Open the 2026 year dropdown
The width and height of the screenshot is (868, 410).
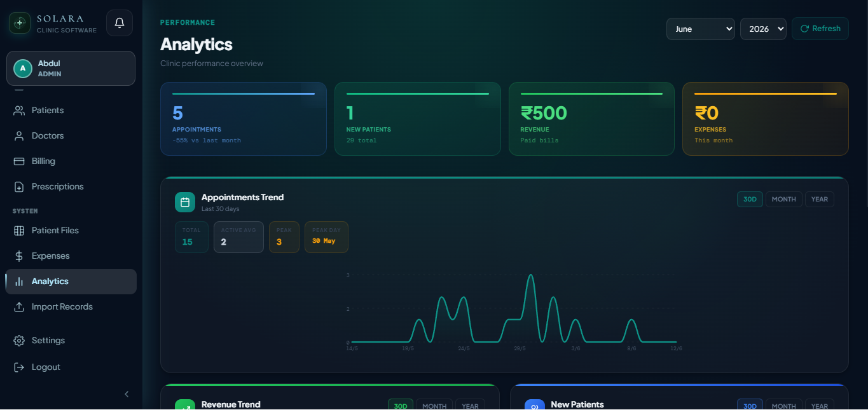[x=763, y=29]
